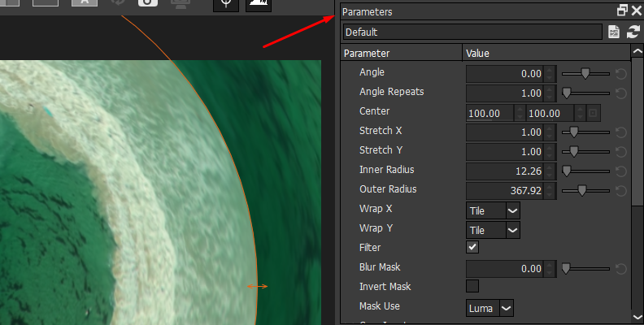Disable the Filter checkbox

pos(472,247)
